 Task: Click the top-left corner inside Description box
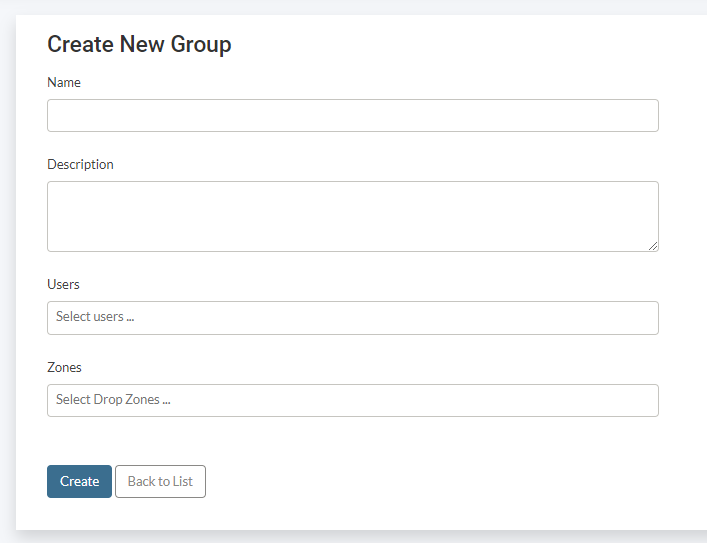pos(56,191)
